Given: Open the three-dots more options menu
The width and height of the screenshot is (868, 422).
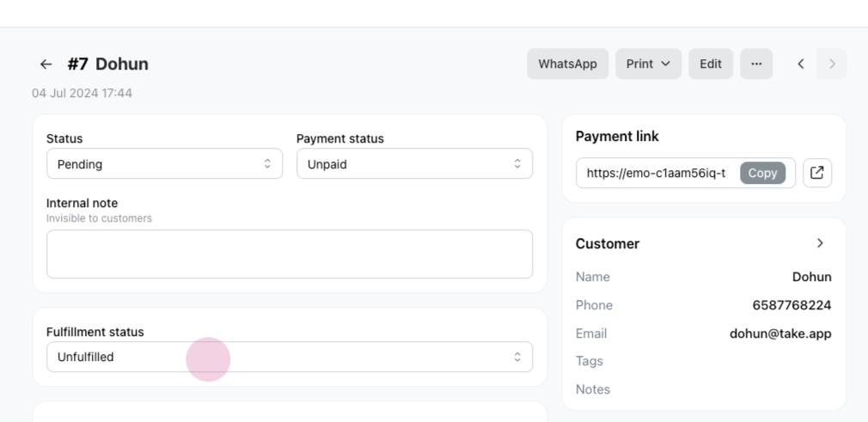Looking at the screenshot, I should pos(756,64).
